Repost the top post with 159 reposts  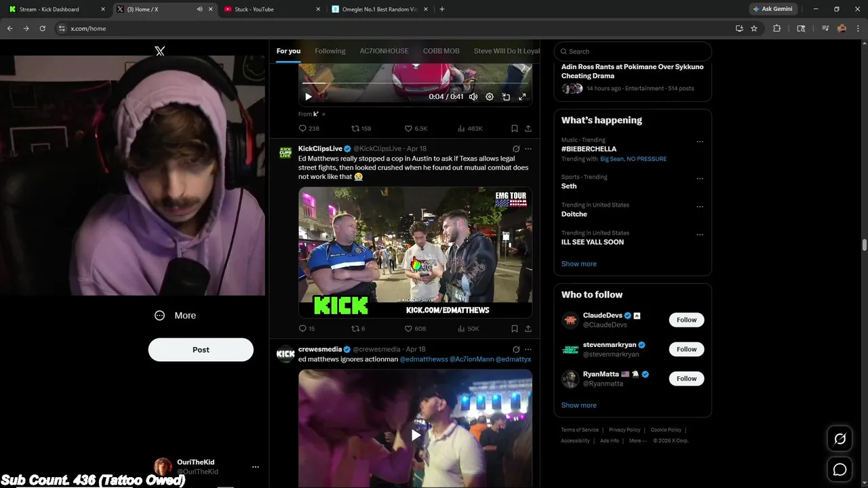pos(361,128)
